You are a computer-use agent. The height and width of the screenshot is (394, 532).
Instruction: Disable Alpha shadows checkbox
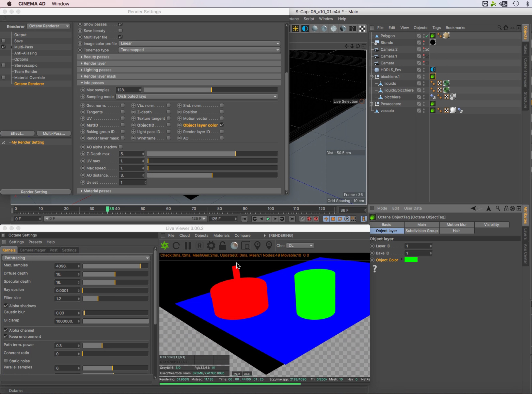[6, 305]
